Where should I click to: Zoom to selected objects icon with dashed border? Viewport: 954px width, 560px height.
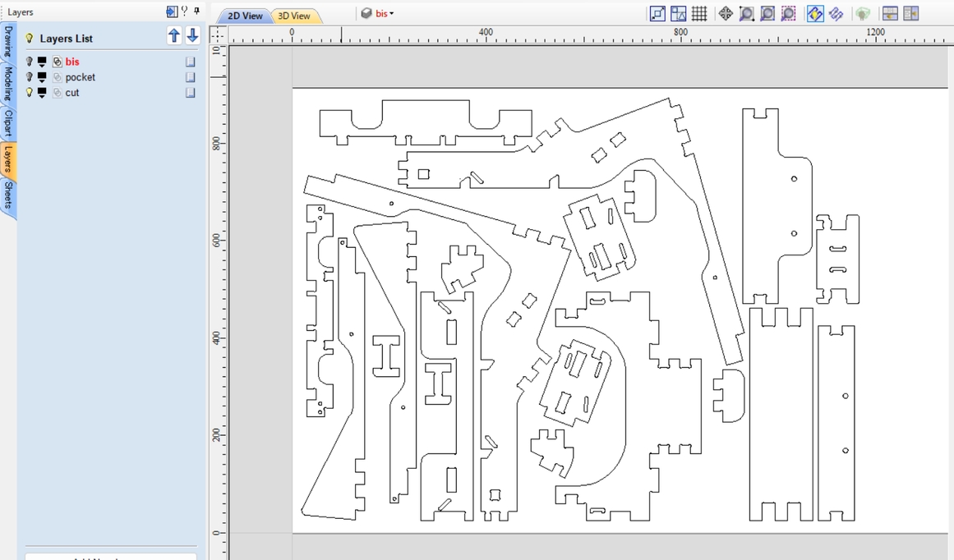789,13
